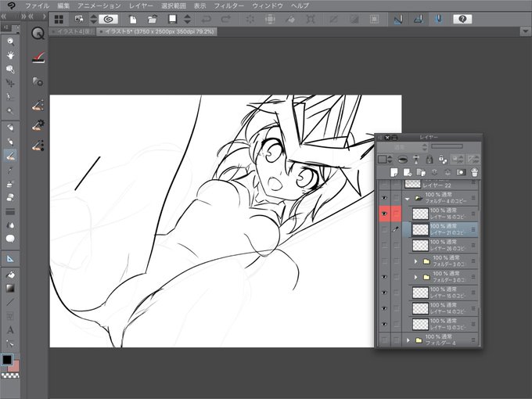This screenshot has width=532, height=399.
Task: Select the Text tool A icon
Action: (10, 330)
